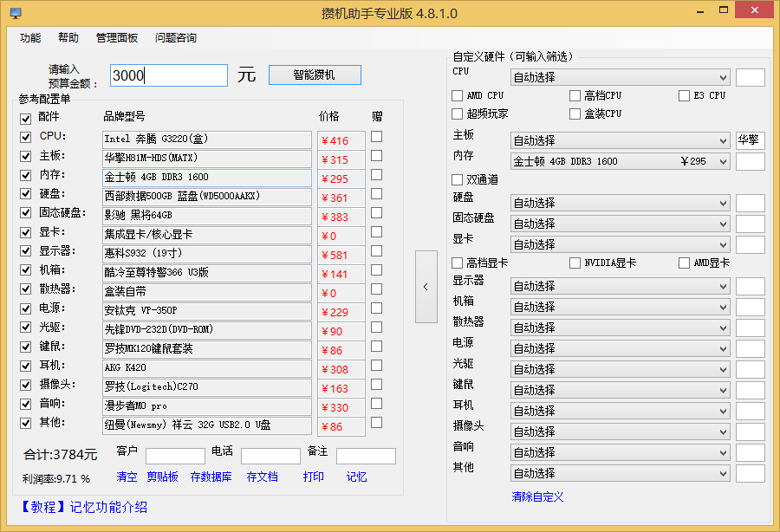
Task: Expand the 其他 custom hardware dropdown
Action: click(621, 473)
